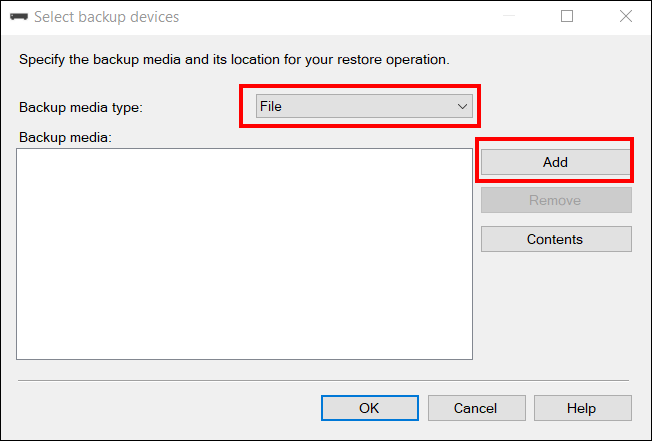This screenshot has height=441, width=652.
Task: Click inside the empty Backup media list
Action: click(244, 254)
